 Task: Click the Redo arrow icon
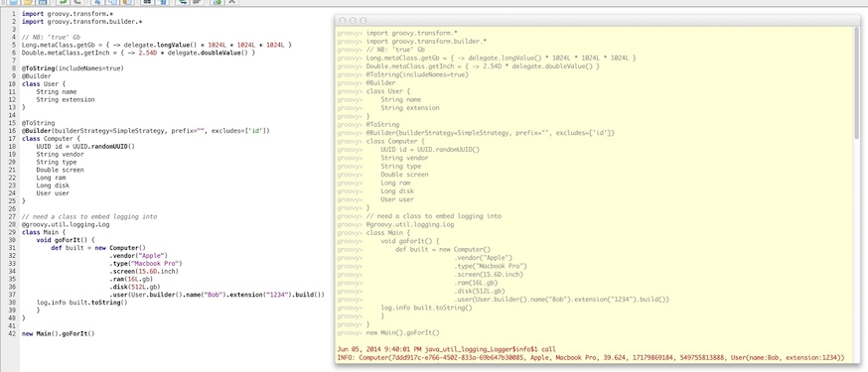pyautogui.click(x=76, y=2)
